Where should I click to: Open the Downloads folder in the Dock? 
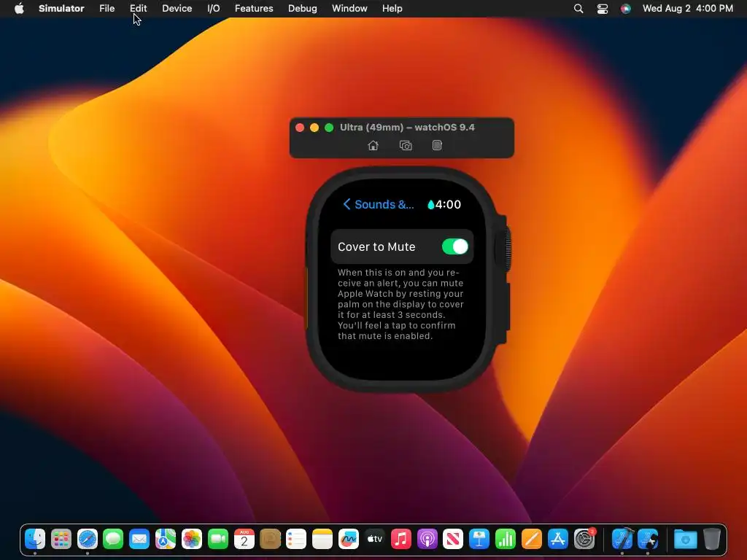pos(686,539)
